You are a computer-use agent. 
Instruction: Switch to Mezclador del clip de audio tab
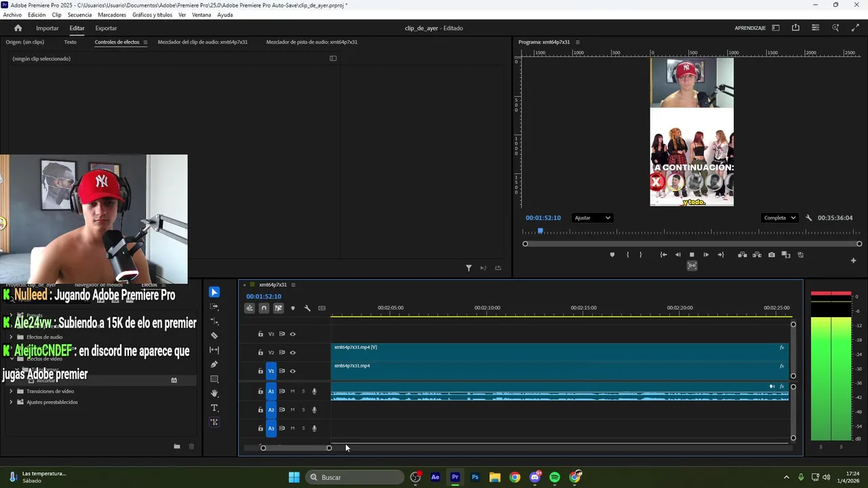tap(202, 42)
